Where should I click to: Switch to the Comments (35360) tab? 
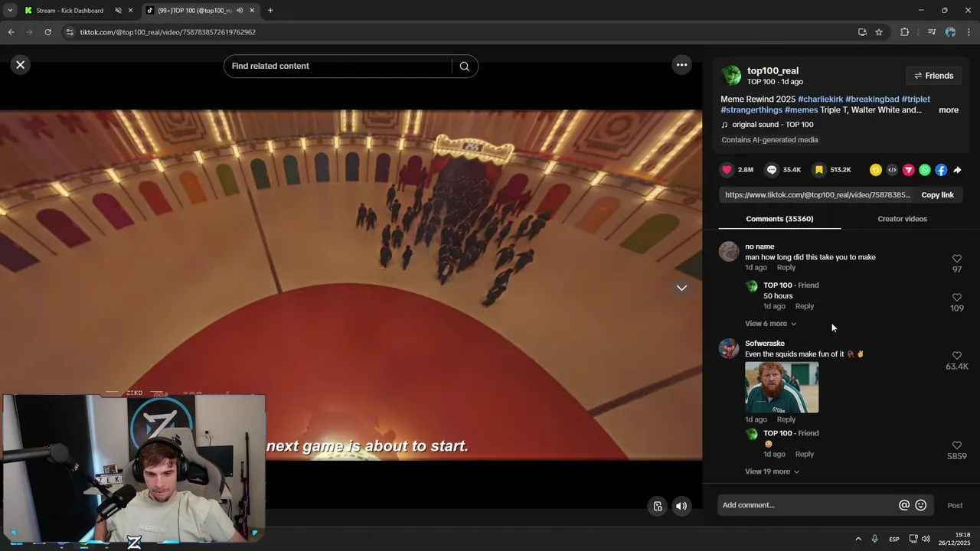(x=779, y=219)
